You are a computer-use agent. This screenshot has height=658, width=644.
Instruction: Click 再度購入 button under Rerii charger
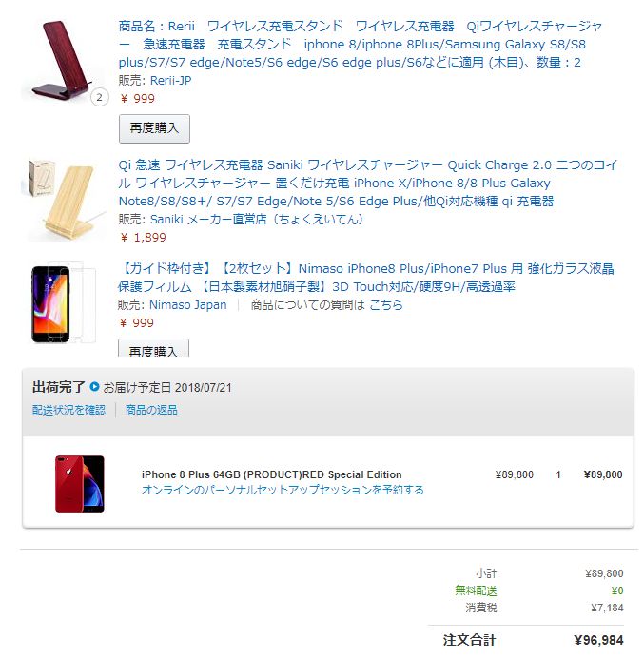click(154, 128)
